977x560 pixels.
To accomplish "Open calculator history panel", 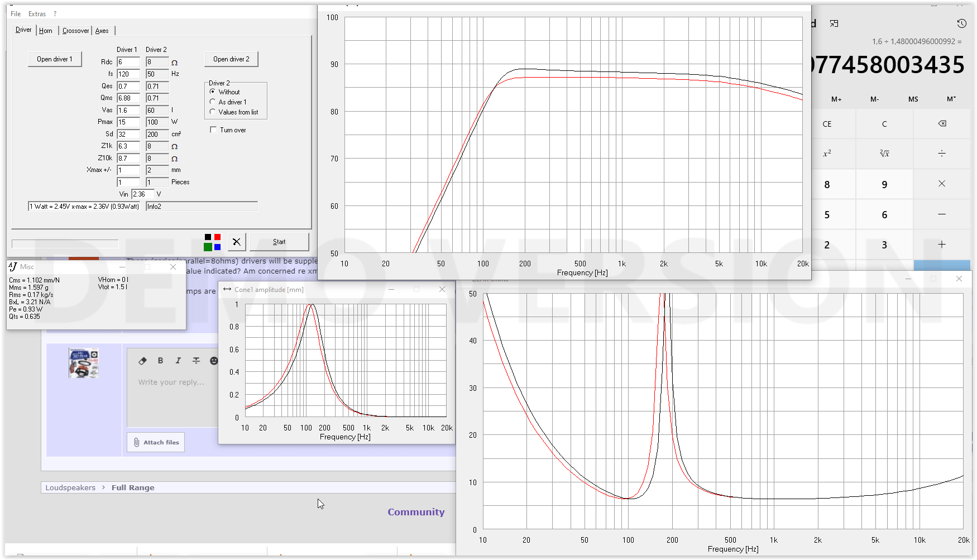I will click(x=961, y=23).
